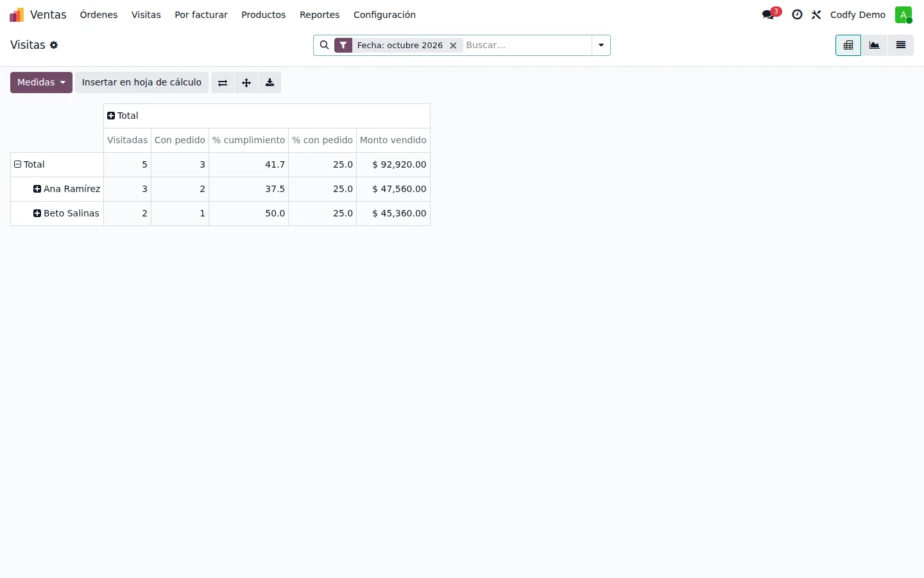The image size is (924, 578).
Task: Open the Configuración menu
Action: tap(384, 15)
